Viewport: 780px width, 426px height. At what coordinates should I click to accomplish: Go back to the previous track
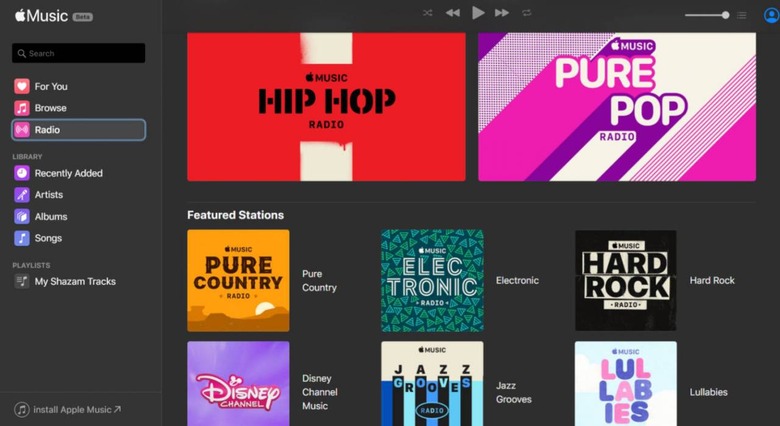point(453,13)
